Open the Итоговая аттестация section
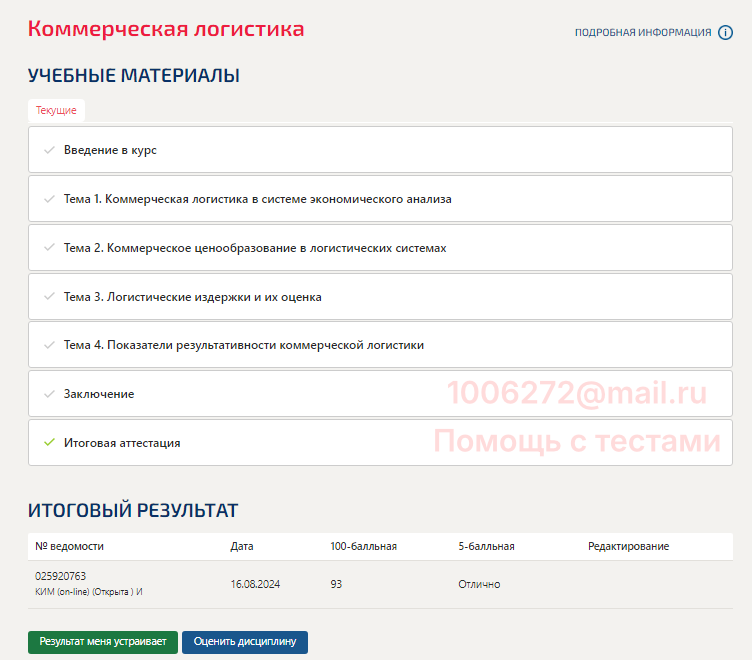The width and height of the screenshot is (752, 660). point(122,442)
